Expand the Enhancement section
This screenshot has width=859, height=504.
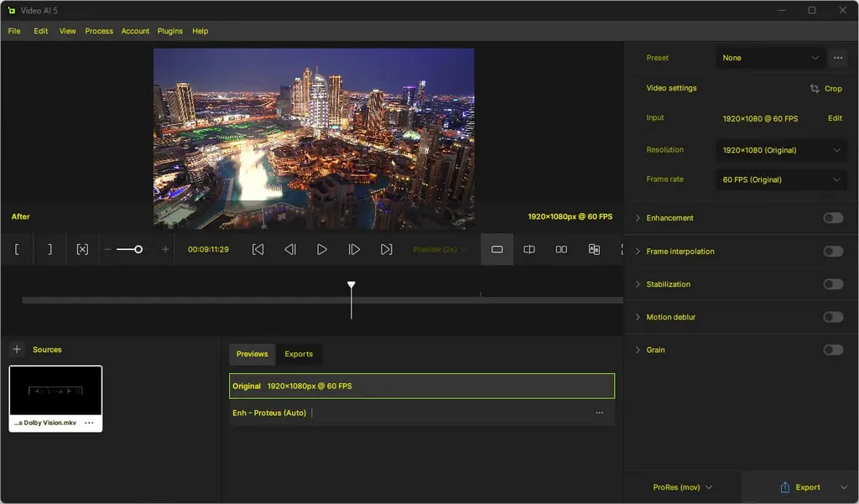(638, 218)
